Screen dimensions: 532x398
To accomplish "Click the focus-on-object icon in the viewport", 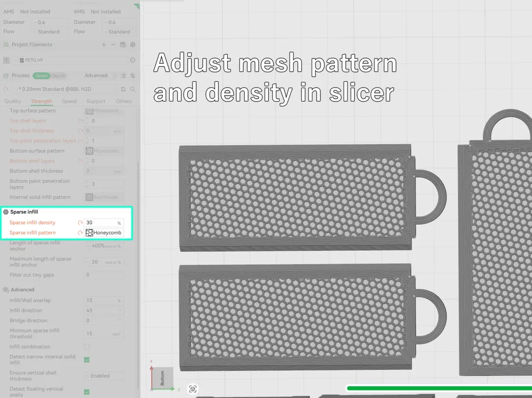I will [193, 389].
